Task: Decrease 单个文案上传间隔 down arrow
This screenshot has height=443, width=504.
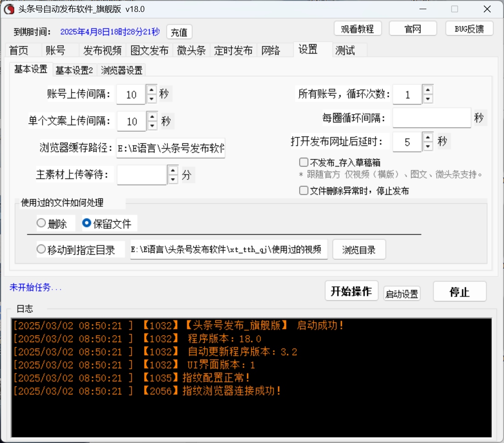Action: pyautogui.click(x=153, y=126)
